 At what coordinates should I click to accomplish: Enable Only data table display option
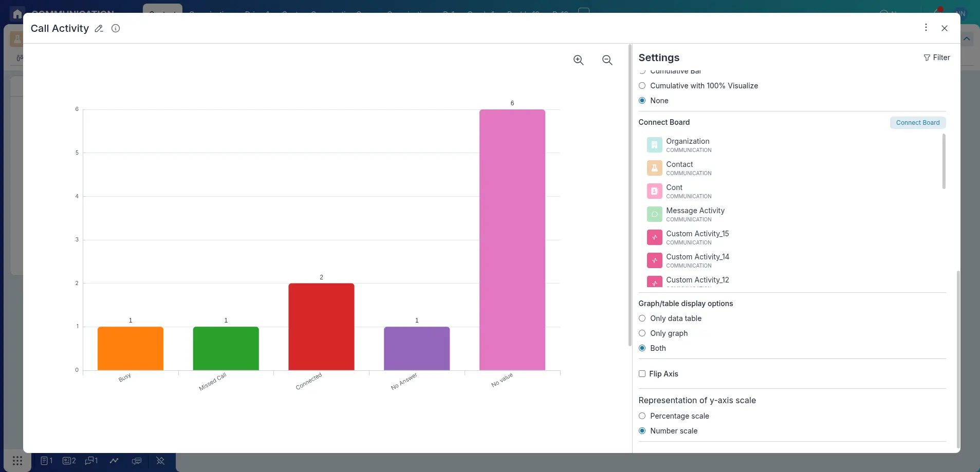(642, 318)
